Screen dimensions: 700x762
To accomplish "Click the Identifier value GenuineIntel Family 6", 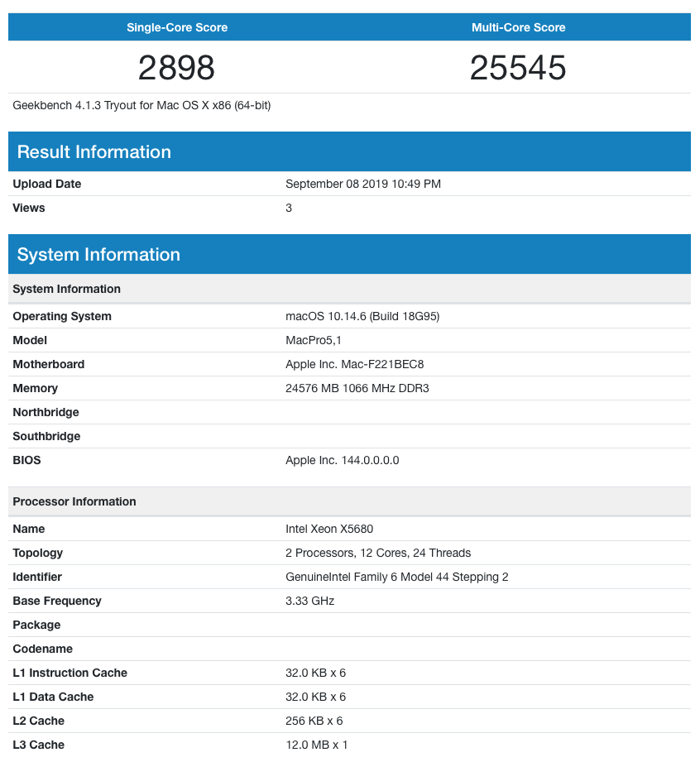I will click(398, 577).
